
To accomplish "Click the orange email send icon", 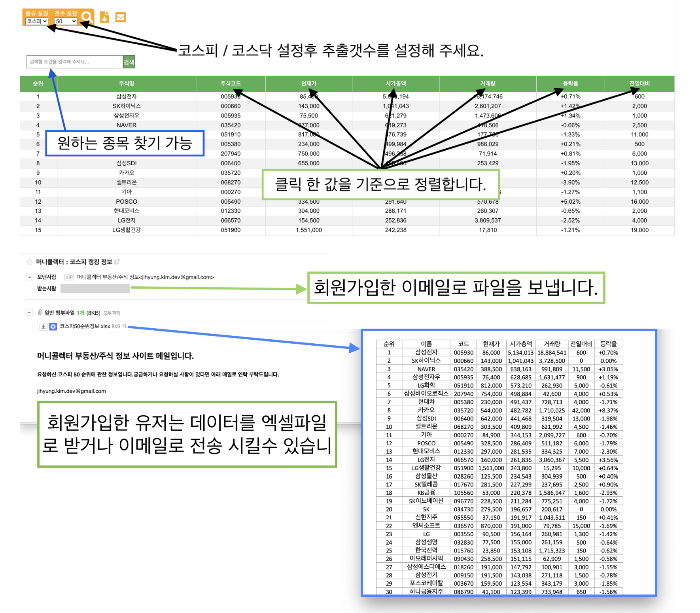I will 121,17.
